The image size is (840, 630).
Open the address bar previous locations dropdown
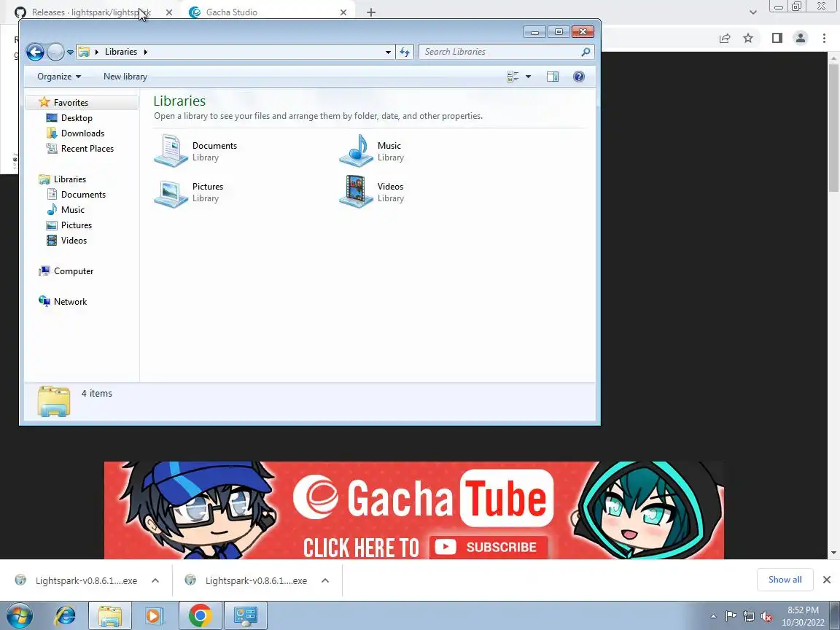pos(388,52)
